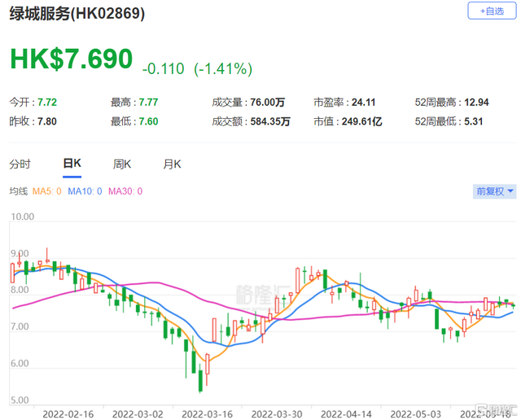The height and width of the screenshot is (420, 521).
Task: Click date label 2022-03-30 on axis
Action: 277,414
